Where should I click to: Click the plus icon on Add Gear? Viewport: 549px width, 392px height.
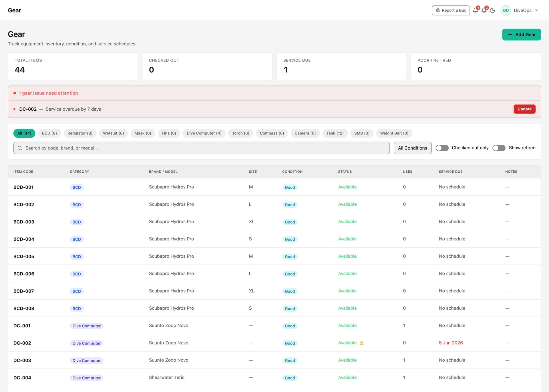510,35
